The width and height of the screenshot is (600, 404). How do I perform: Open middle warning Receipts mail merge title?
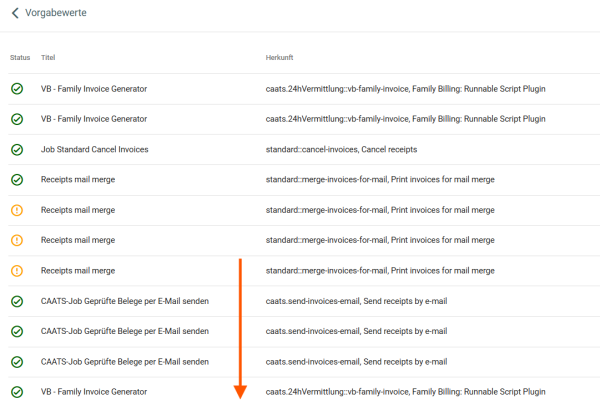tap(78, 241)
